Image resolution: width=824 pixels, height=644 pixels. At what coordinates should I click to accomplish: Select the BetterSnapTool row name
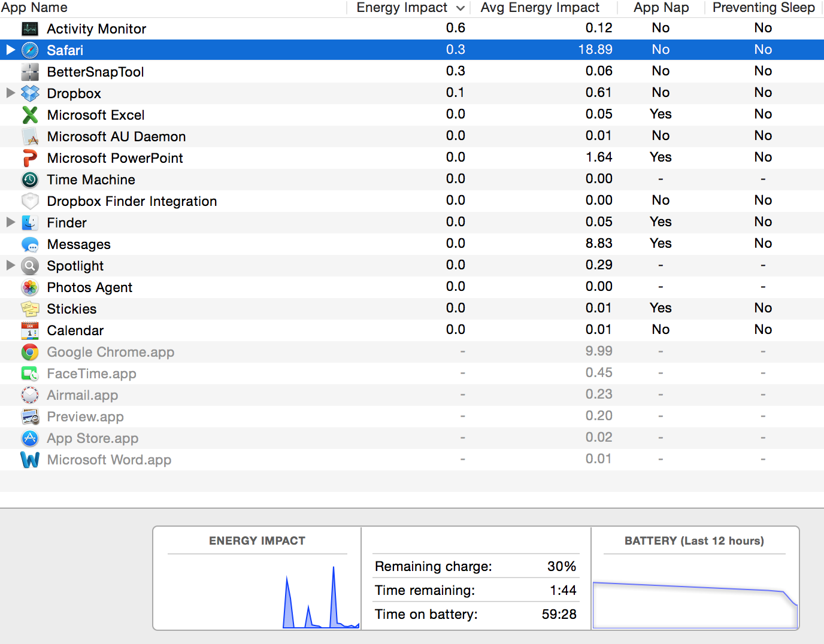[x=95, y=72]
